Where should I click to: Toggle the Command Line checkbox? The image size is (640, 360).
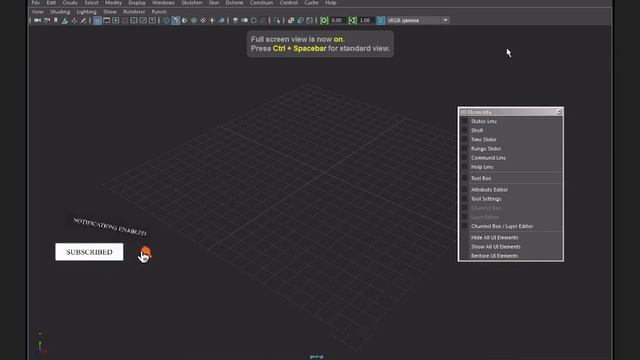(464, 158)
